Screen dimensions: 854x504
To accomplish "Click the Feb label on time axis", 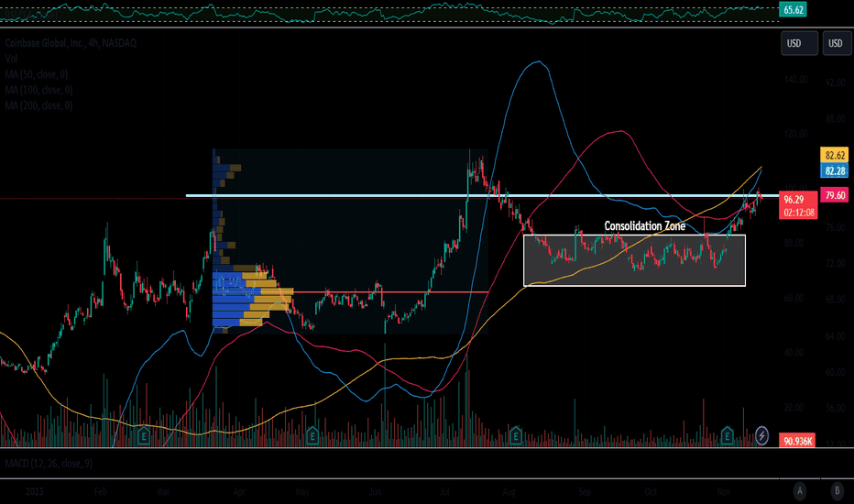I will (x=101, y=491).
